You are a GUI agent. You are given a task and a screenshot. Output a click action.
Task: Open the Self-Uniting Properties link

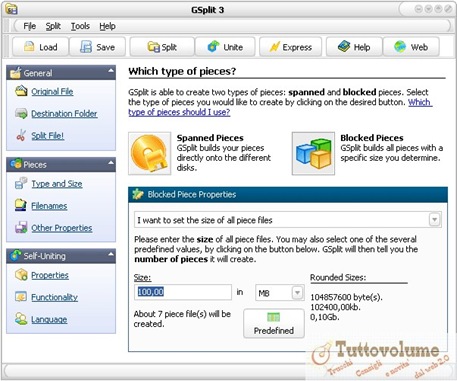(x=50, y=275)
